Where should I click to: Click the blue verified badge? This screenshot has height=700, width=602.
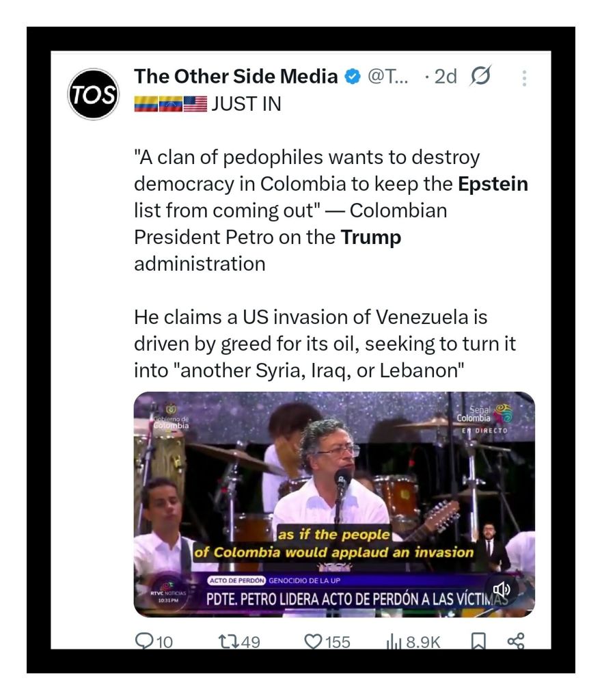click(x=352, y=77)
